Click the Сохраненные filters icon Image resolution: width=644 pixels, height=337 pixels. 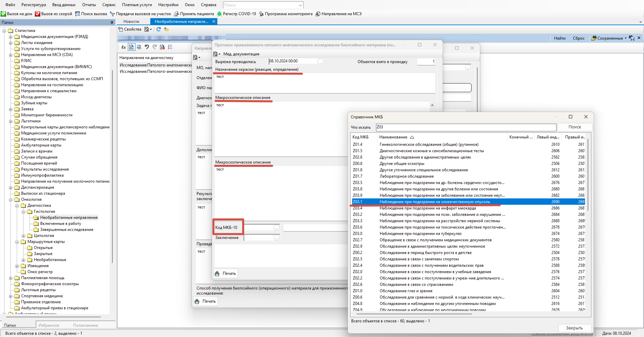(x=594, y=38)
